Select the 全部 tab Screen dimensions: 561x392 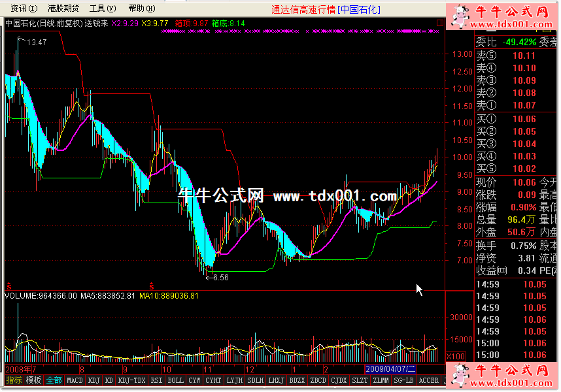[x=54, y=380]
